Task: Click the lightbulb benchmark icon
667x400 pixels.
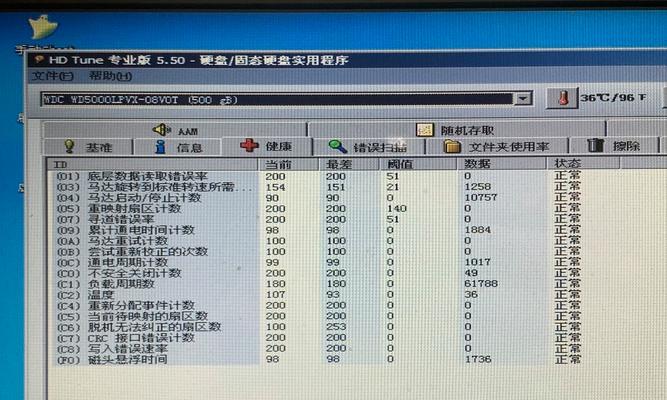Action: click(x=69, y=146)
